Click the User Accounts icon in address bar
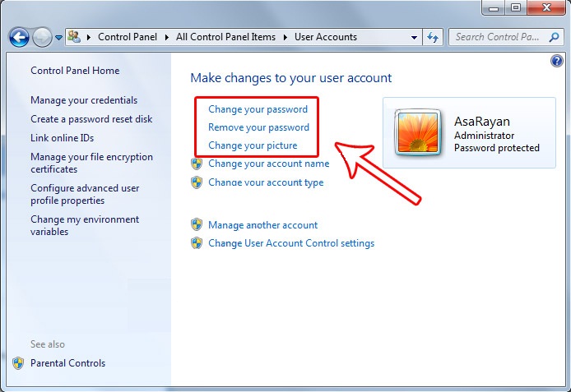Viewport: 571px width, 392px height. [x=75, y=37]
